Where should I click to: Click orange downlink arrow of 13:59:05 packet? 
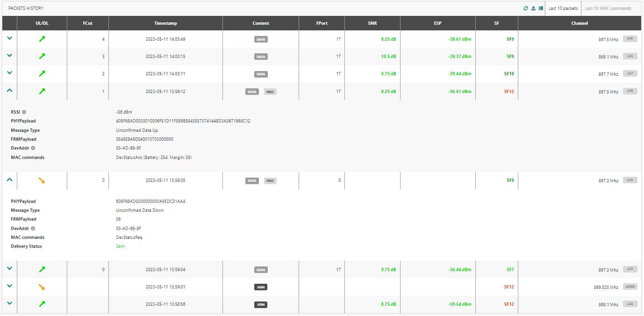click(42, 180)
